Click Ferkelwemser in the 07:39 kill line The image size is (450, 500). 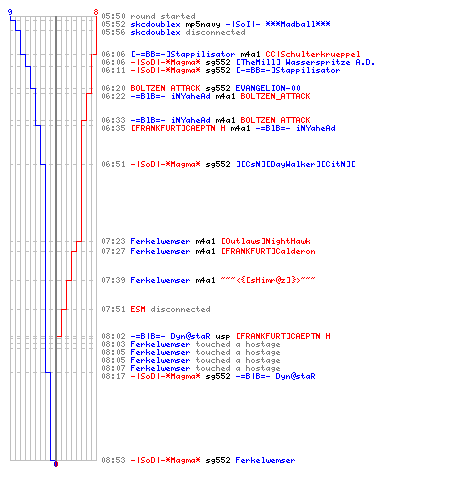click(x=160, y=280)
